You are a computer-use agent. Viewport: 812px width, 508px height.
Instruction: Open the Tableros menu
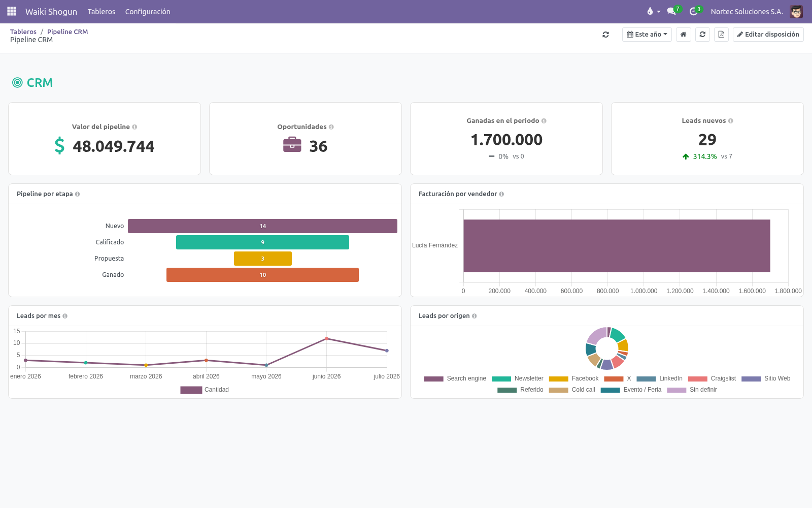pyautogui.click(x=101, y=11)
